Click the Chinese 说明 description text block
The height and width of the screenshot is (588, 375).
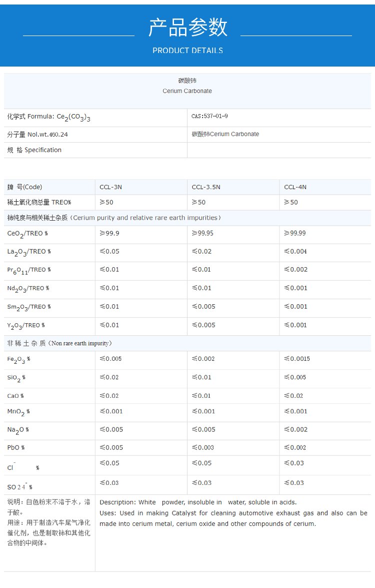48,522
